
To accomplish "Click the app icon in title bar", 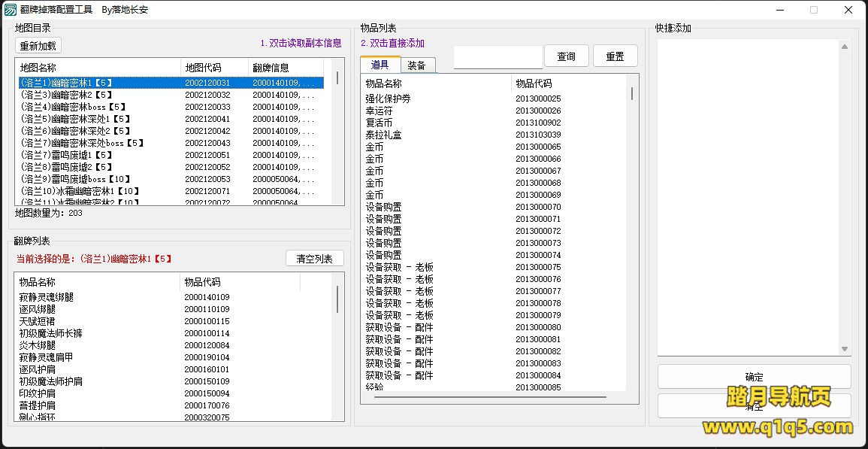I will (x=10, y=10).
